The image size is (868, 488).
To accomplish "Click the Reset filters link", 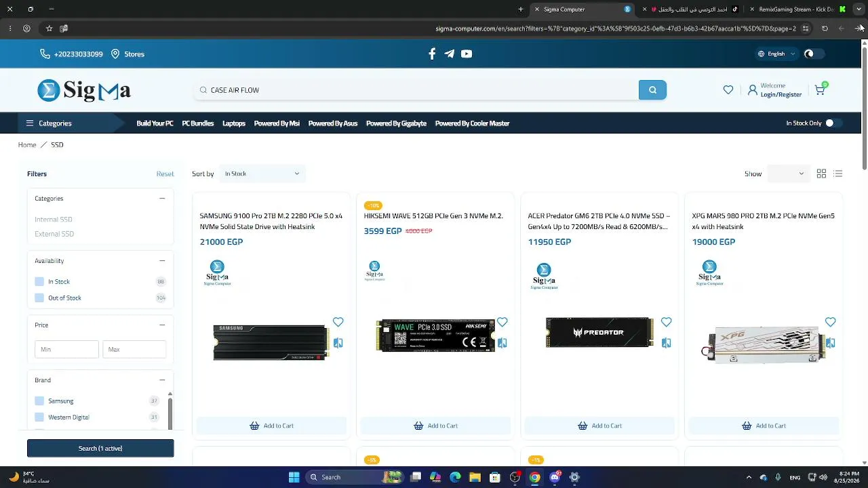I will pos(165,174).
